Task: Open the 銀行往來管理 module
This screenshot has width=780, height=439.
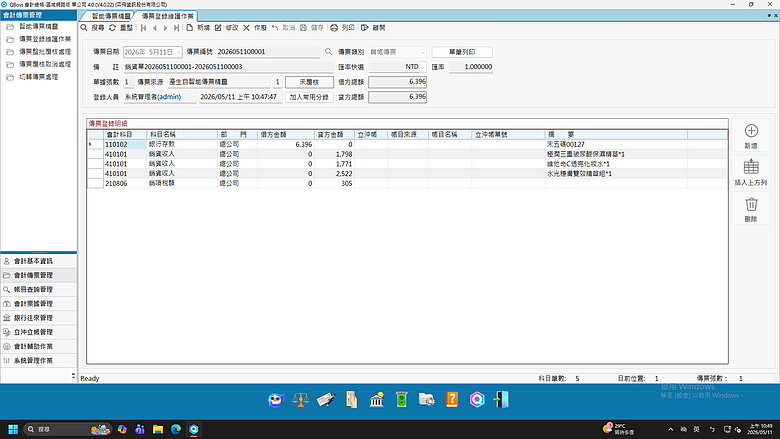Action: coord(39,318)
